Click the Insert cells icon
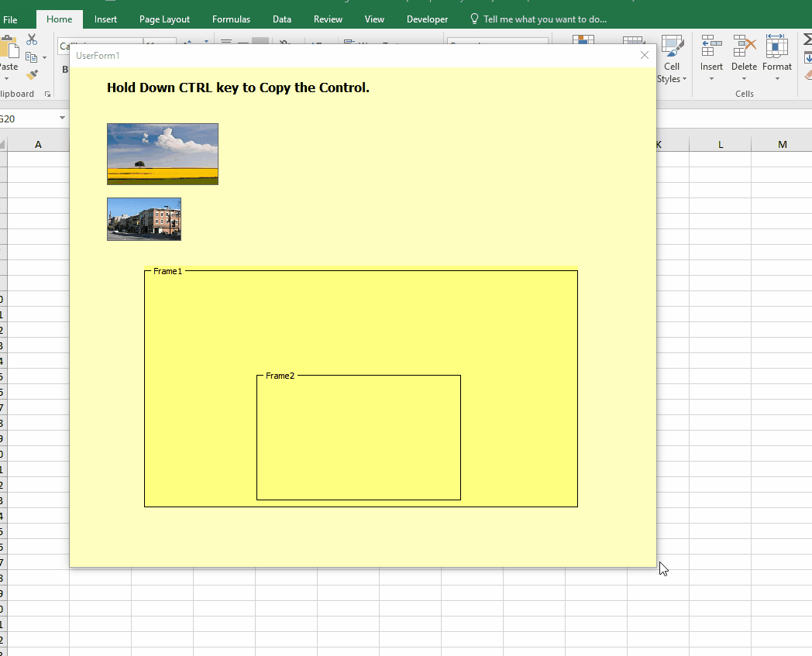 tap(711, 46)
